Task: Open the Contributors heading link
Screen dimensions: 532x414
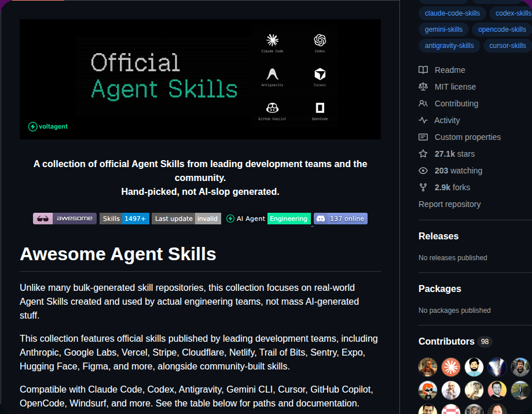Action: point(446,341)
